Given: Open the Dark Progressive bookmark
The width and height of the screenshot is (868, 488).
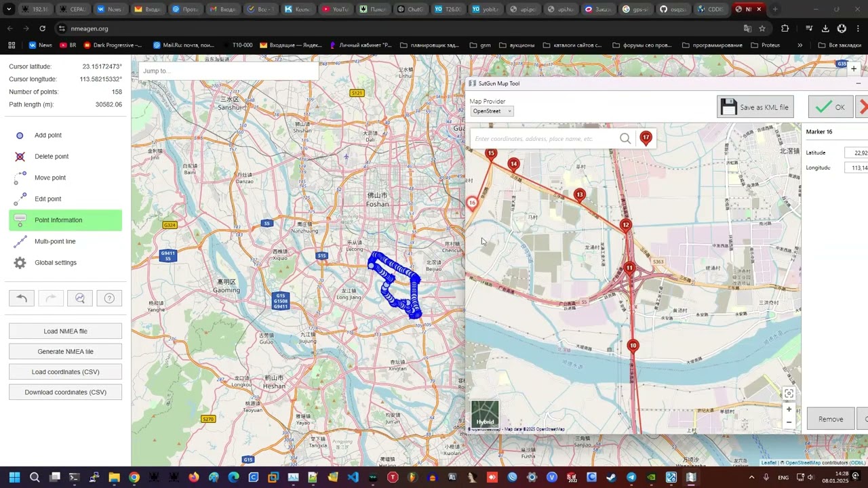Looking at the screenshot, I should click(x=113, y=45).
